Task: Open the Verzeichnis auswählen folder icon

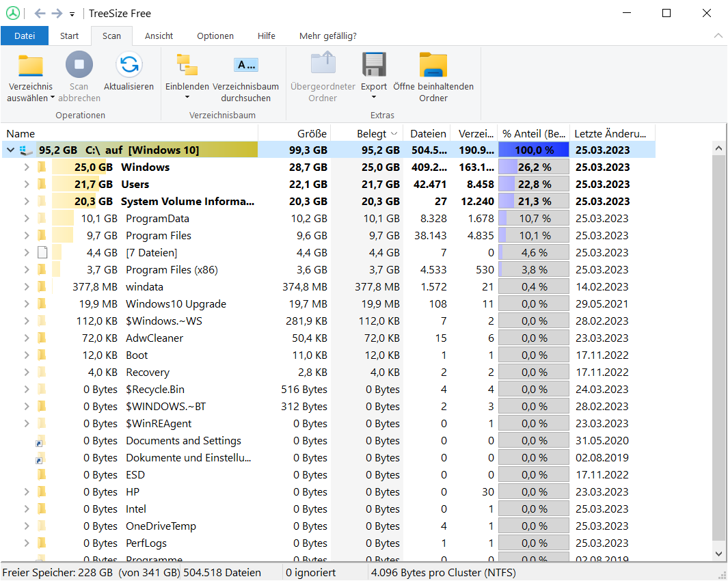Action: tap(31, 66)
